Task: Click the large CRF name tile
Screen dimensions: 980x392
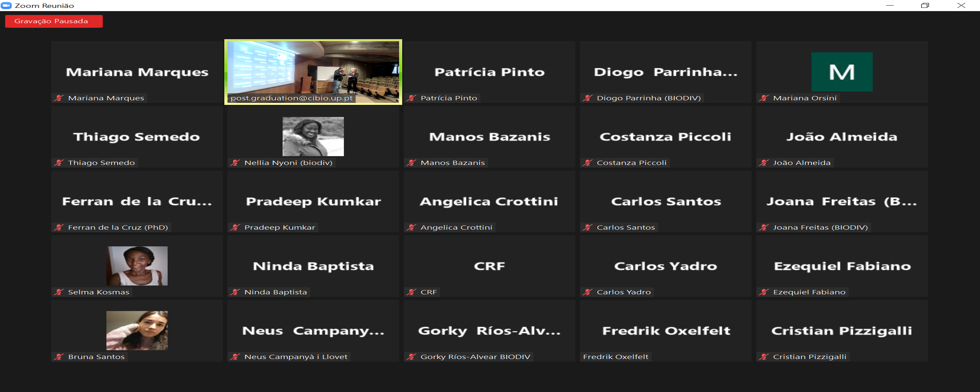Action: click(x=489, y=266)
